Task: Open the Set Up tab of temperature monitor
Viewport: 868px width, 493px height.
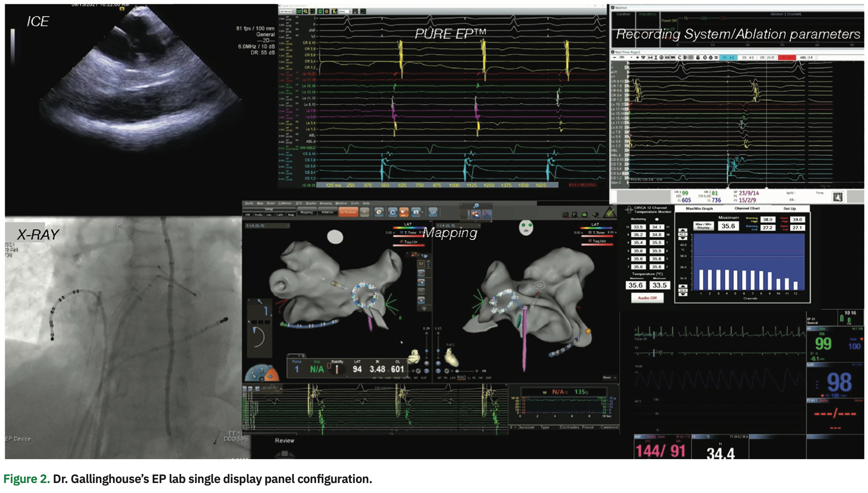Action: [789, 208]
